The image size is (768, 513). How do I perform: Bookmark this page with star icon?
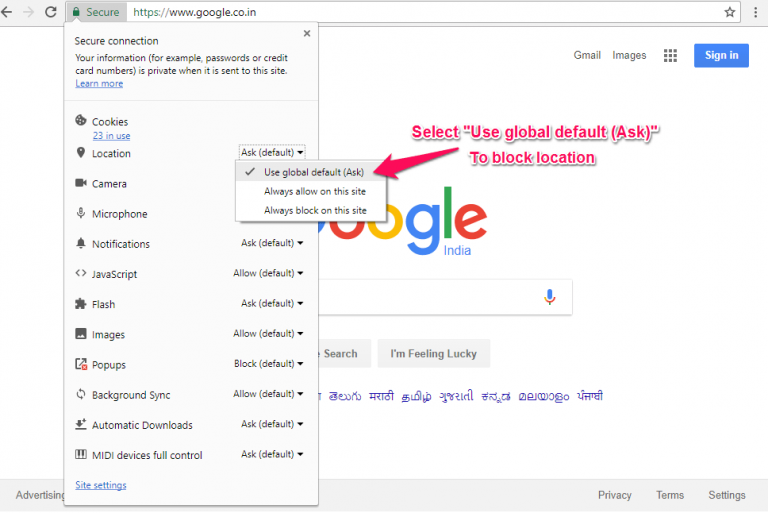[x=730, y=12]
